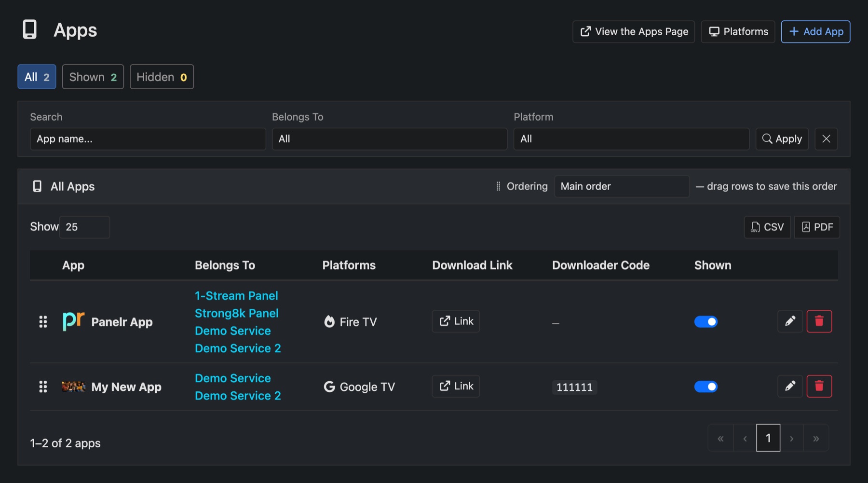Export the table as CSV
The height and width of the screenshot is (483, 868).
tap(767, 227)
